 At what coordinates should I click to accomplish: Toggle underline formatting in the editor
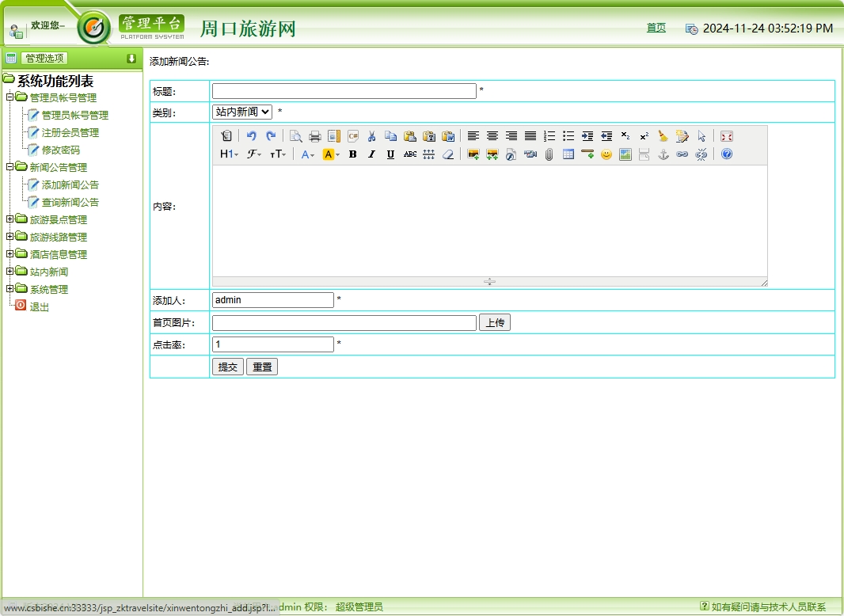click(390, 154)
